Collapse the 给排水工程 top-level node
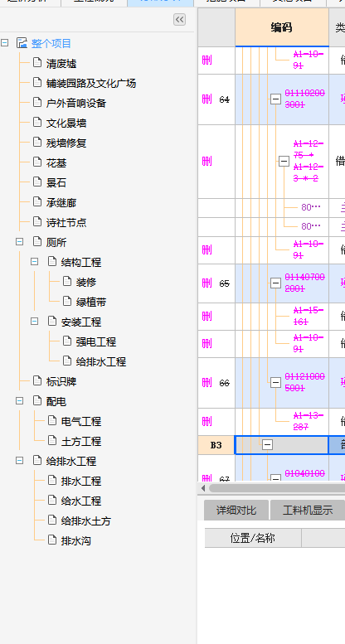 [19, 460]
